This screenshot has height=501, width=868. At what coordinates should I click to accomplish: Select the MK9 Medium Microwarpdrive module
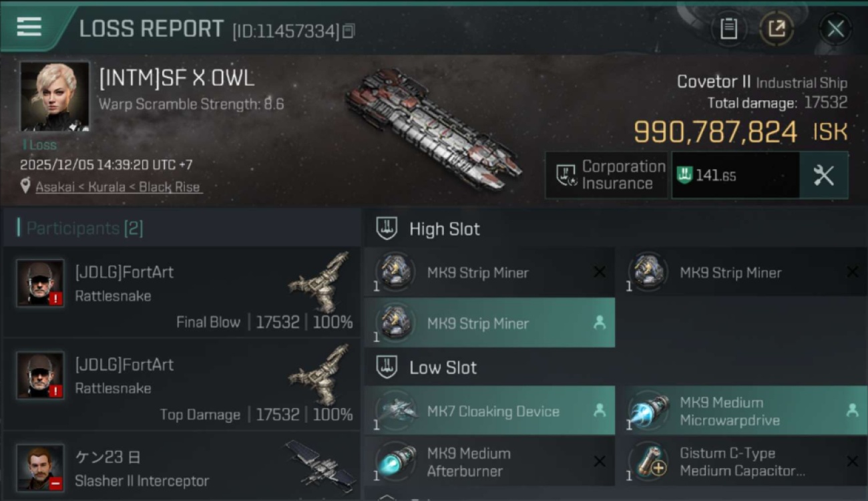[x=741, y=411]
